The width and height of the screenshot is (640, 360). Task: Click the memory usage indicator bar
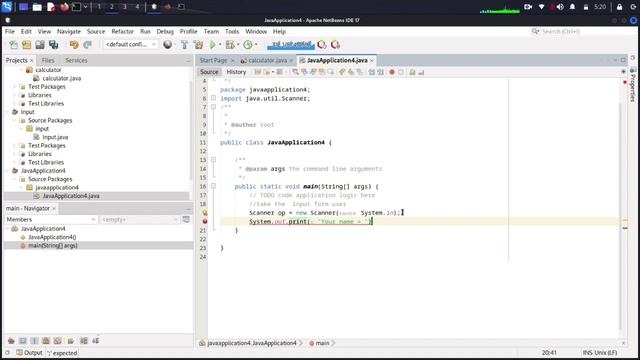291,44
